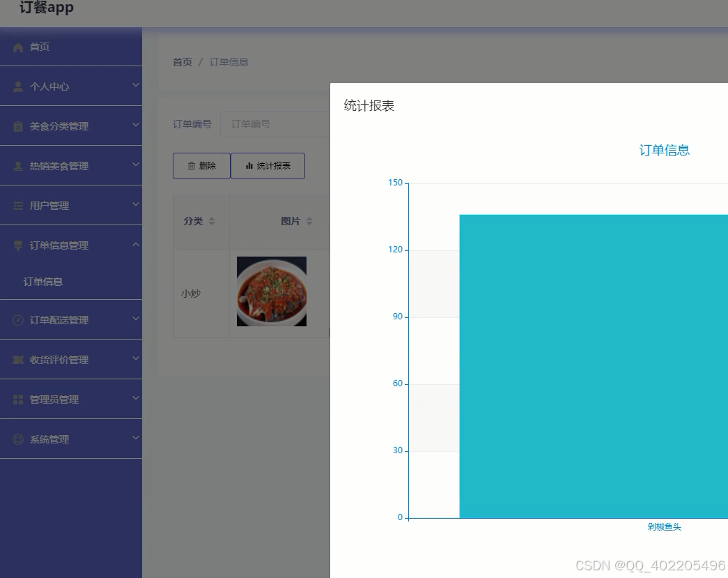
Task: Expand the 系统管理 menu
Action: [x=70, y=439]
